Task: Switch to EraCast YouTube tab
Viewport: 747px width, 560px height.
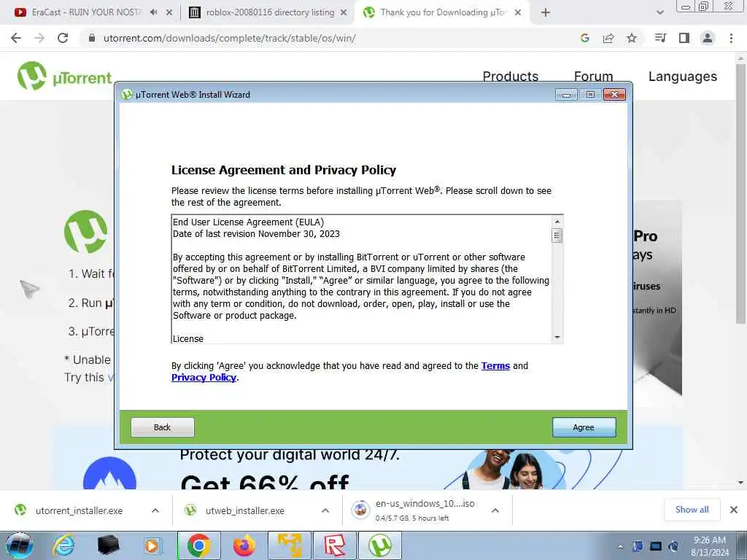Action: 86,12
